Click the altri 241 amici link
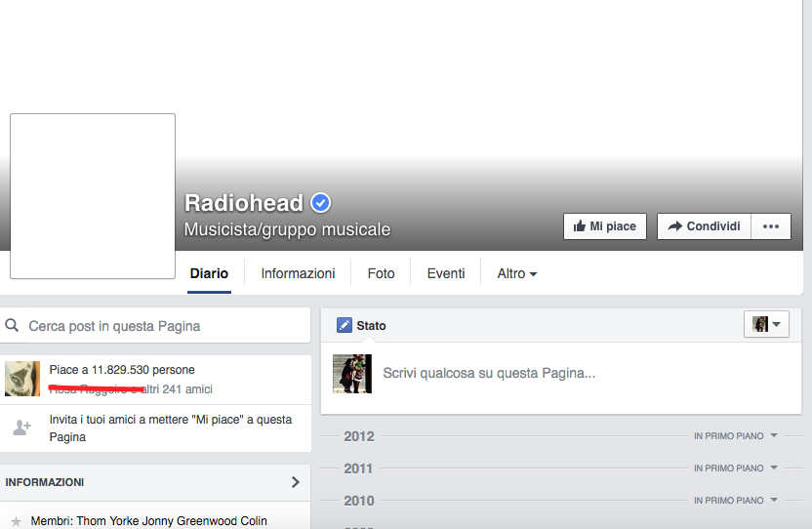Image resolution: width=812 pixels, height=529 pixels. (176, 389)
